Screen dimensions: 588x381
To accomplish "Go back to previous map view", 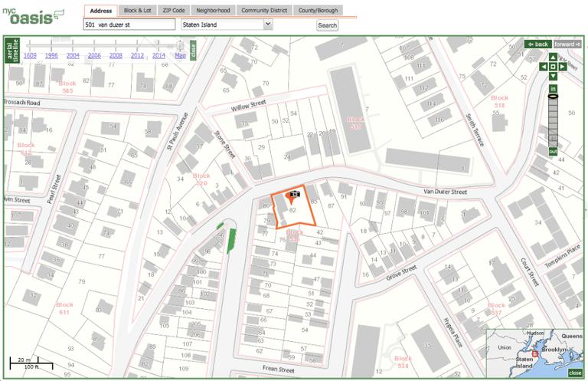I will 537,44.
